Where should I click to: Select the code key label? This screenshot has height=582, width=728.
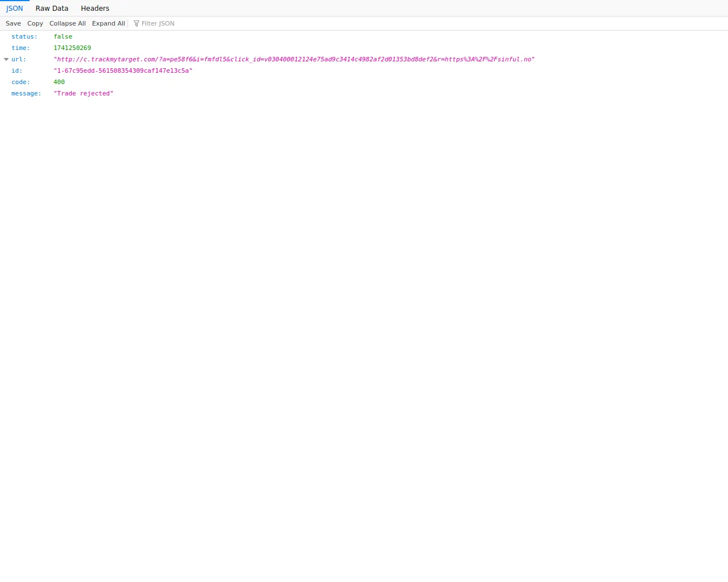(20, 82)
